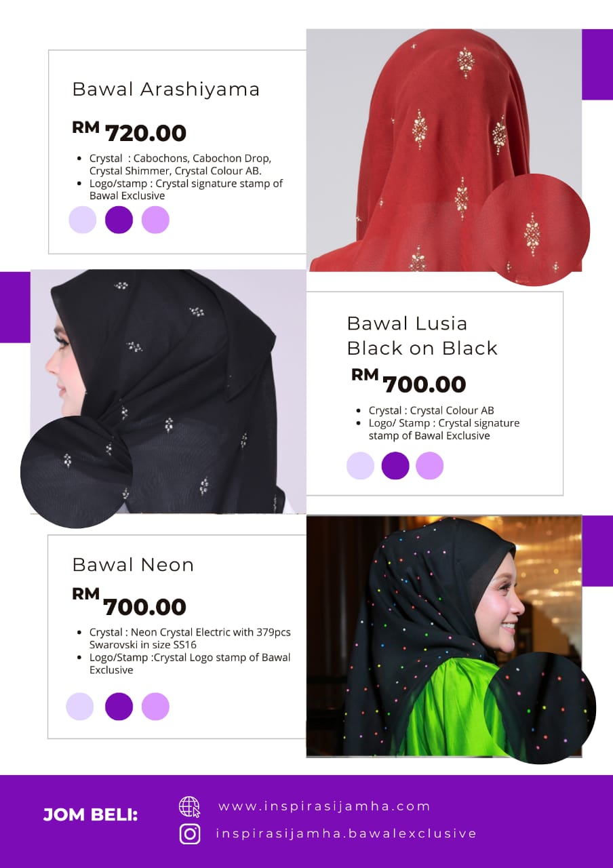Click the RM 720.00 price

130,132
